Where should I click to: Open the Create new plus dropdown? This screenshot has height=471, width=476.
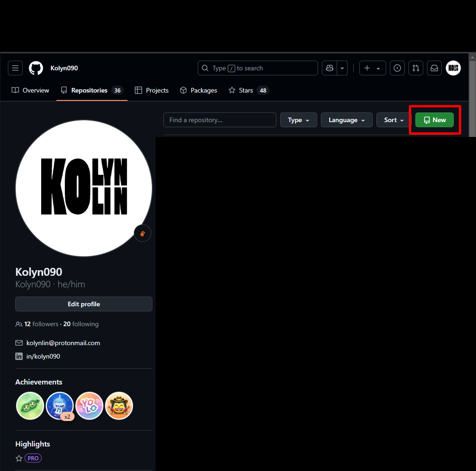coord(372,68)
